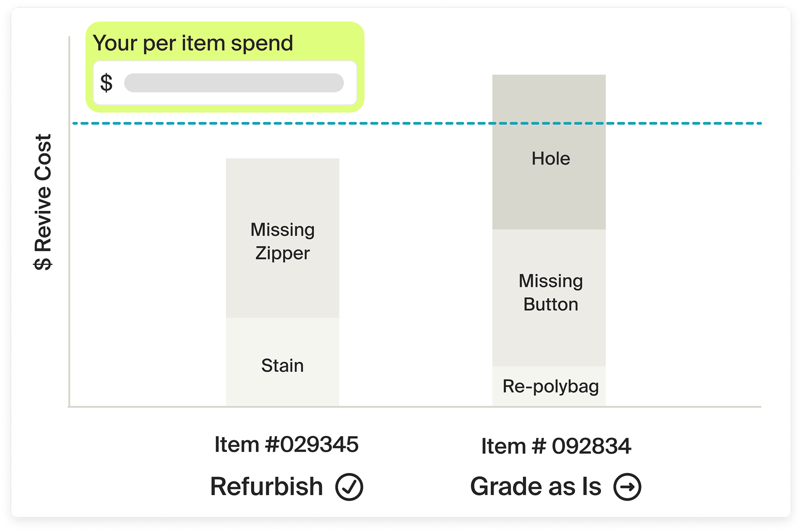Select the Missing Zipper bar segment
The width and height of the screenshot is (802, 532).
pos(282,238)
